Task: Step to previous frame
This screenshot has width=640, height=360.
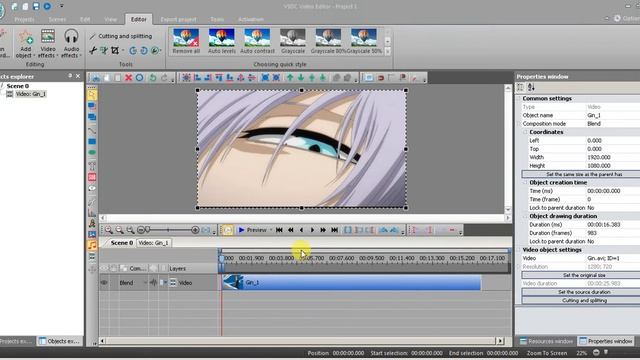Action: 301,230
